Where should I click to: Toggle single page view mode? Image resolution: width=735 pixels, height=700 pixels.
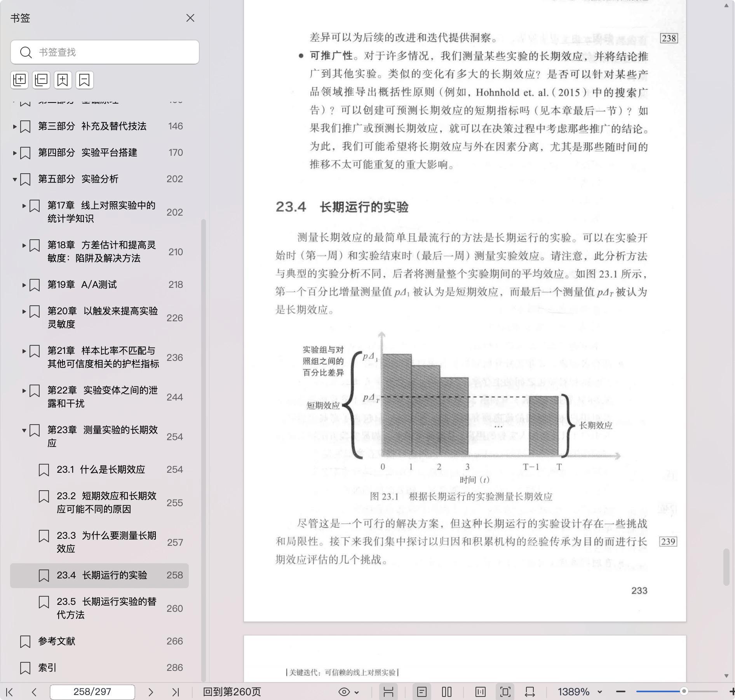[x=422, y=692]
